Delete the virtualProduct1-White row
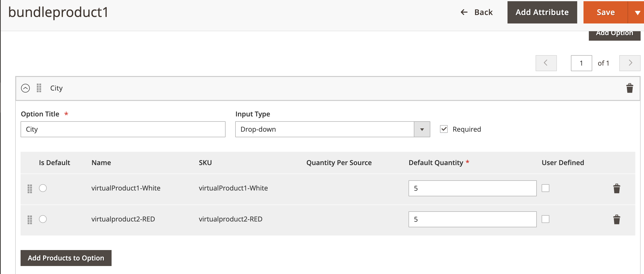Viewport: 644px width, 274px height. pyautogui.click(x=616, y=189)
